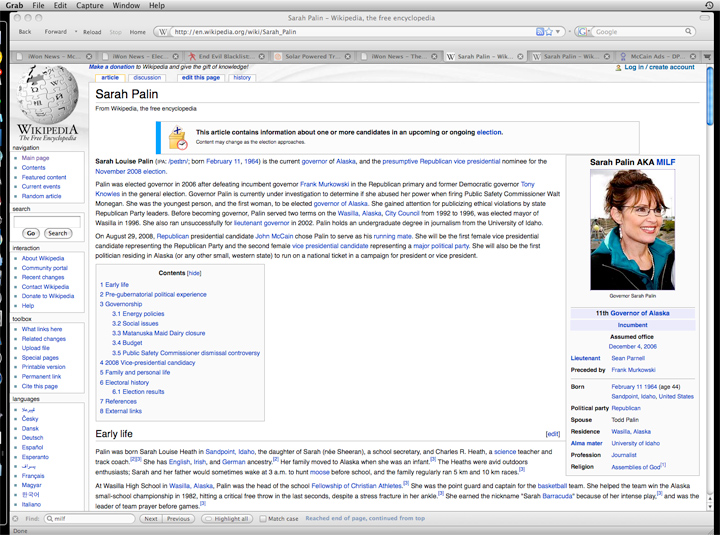Image resolution: width=720 pixels, height=535 pixels.
Task: Click the RSS feed icon in address bar
Action: (x=540, y=32)
